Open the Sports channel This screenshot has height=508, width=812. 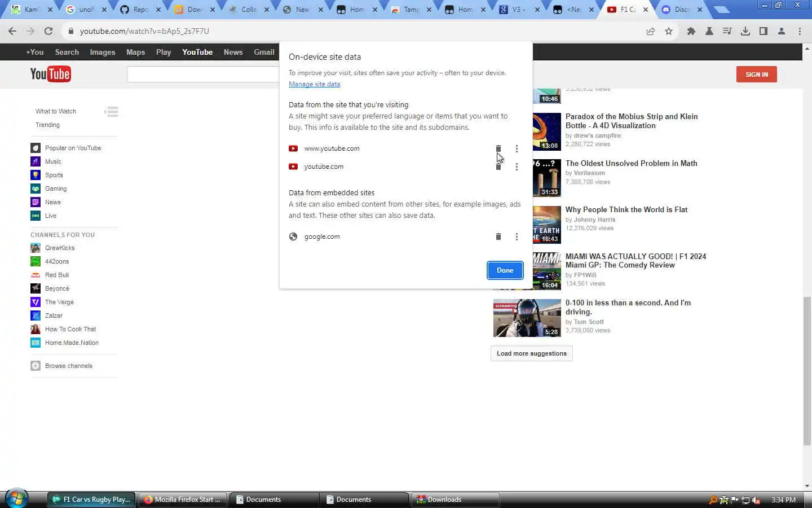point(47,175)
